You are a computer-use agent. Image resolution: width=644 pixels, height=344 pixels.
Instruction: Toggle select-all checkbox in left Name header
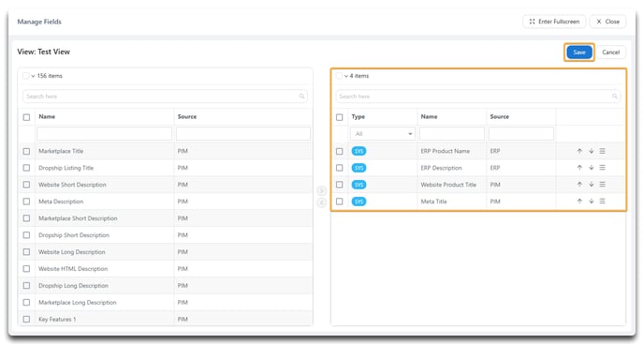pyautogui.click(x=27, y=117)
